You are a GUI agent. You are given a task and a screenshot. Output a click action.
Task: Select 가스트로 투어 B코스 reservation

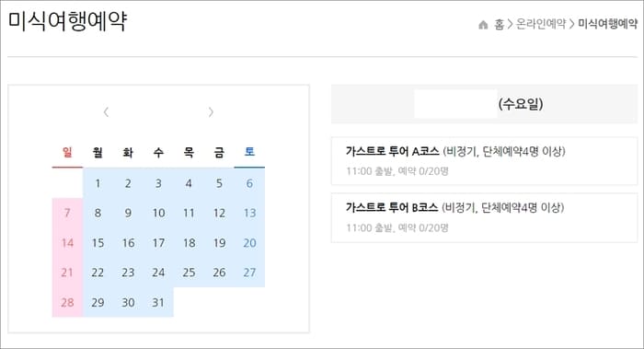click(x=484, y=218)
